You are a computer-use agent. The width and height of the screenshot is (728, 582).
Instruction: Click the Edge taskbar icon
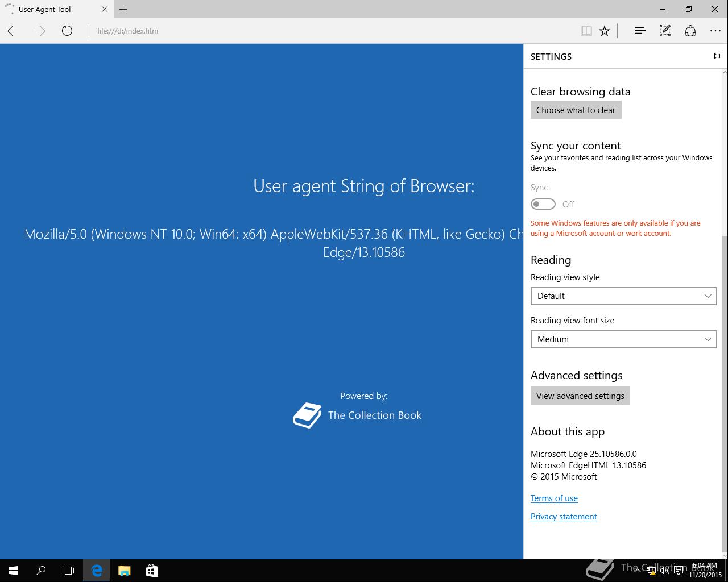[x=97, y=571]
